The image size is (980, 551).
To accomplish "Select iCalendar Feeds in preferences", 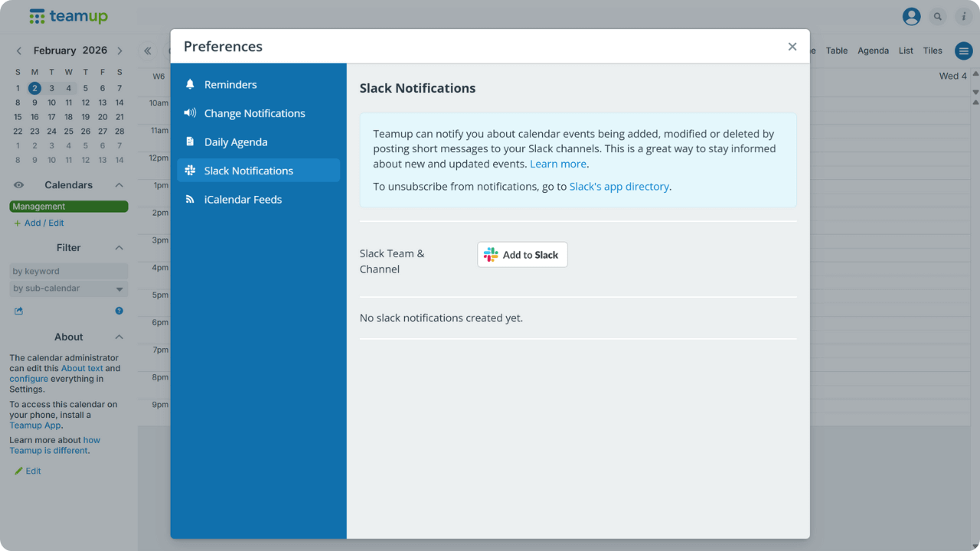I will [243, 200].
